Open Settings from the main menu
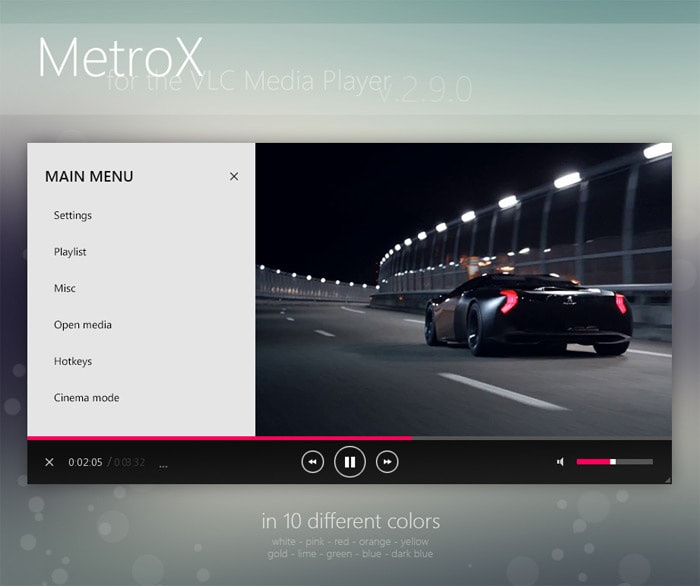 coord(73,216)
